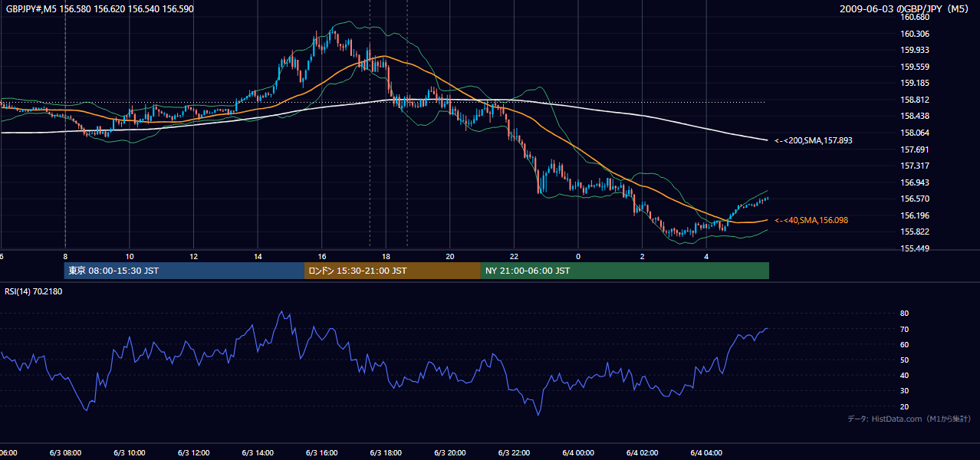Click the London 15:30-21:00 JST session bar

tap(393, 271)
